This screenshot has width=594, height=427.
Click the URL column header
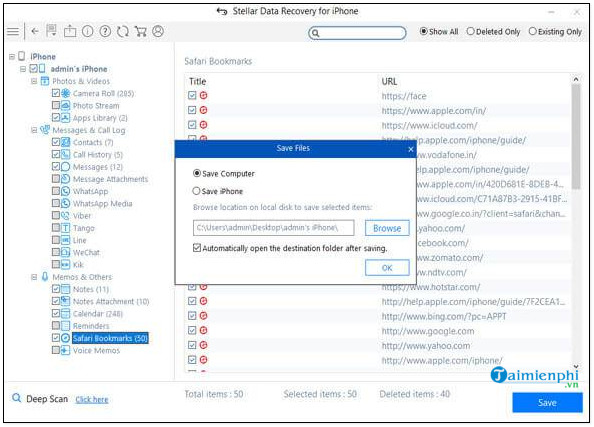pos(389,81)
